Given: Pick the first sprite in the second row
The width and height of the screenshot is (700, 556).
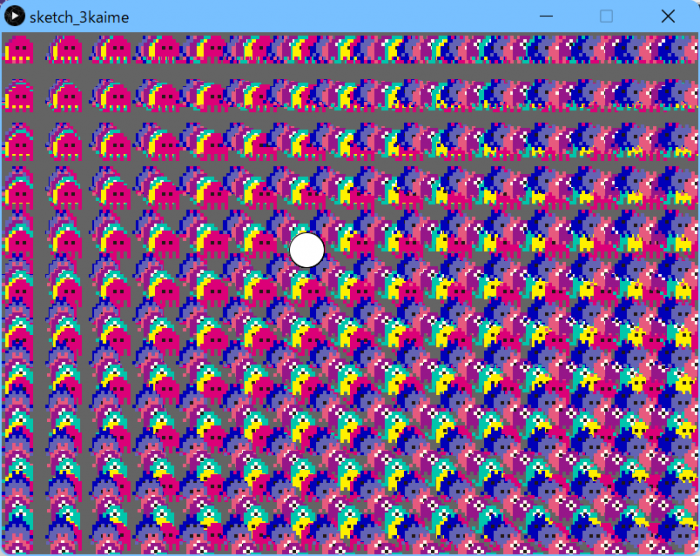Looking at the screenshot, I should [19, 96].
